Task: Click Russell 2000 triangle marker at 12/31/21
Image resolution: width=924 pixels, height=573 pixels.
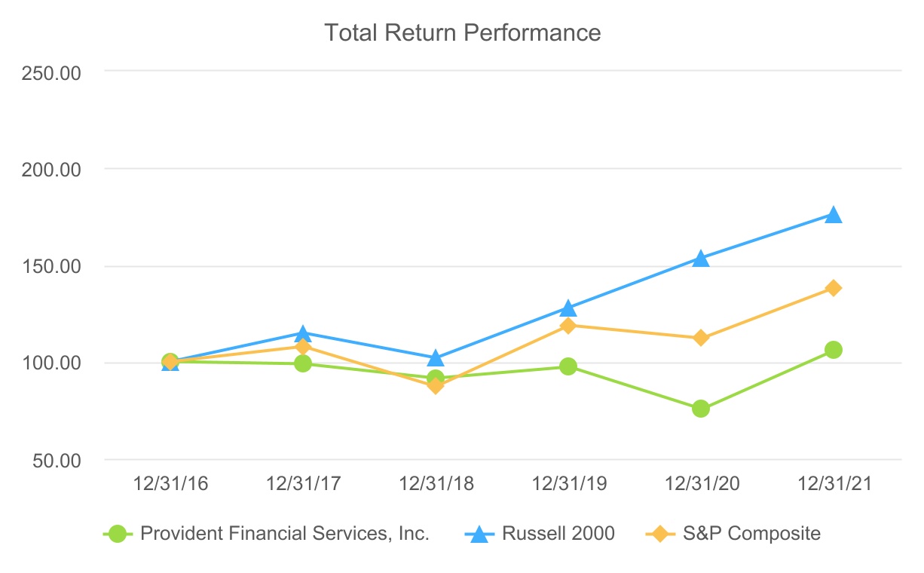Action: click(833, 216)
